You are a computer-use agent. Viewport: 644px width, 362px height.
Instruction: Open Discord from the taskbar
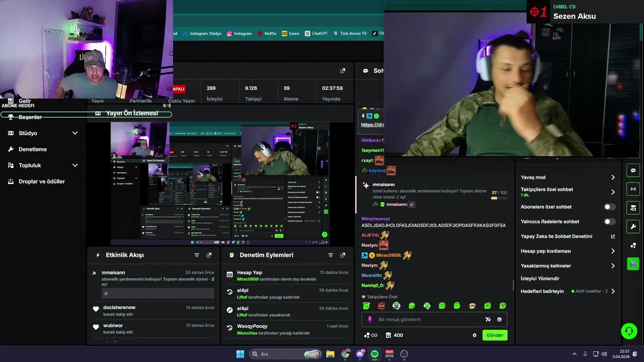(x=360, y=354)
